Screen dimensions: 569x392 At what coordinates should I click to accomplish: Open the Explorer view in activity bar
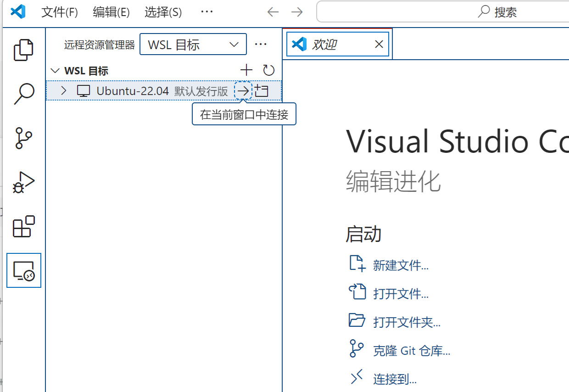pos(24,50)
